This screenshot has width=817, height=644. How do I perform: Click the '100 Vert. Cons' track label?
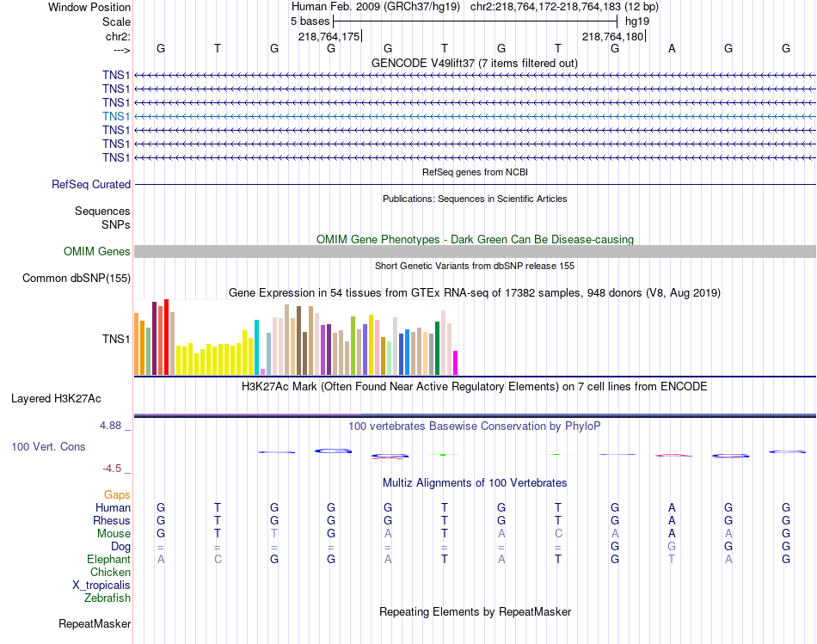click(48, 446)
